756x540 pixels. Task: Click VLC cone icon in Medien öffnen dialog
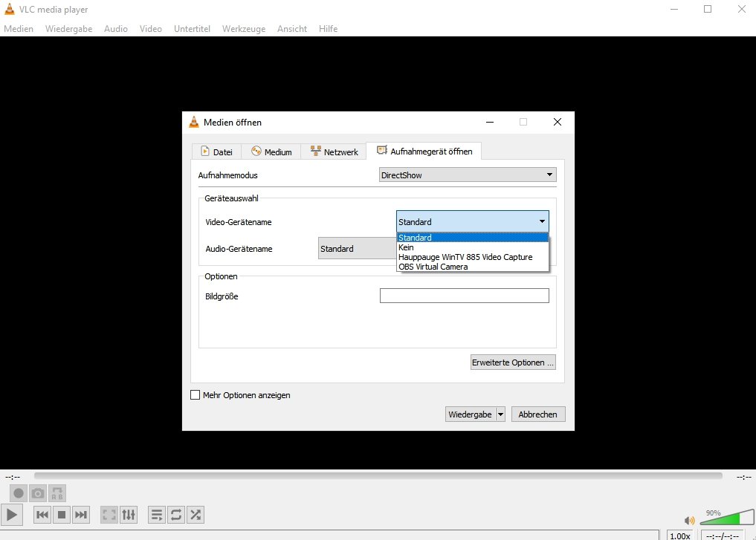click(194, 122)
